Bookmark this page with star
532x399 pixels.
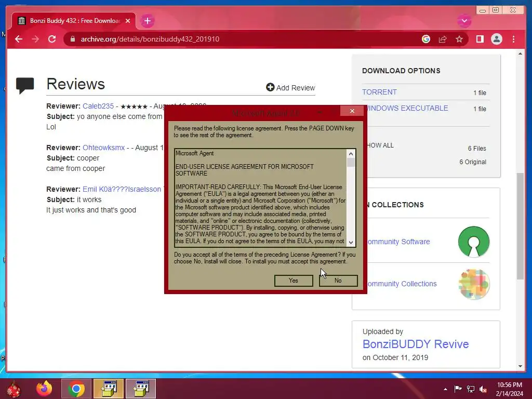(459, 39)
